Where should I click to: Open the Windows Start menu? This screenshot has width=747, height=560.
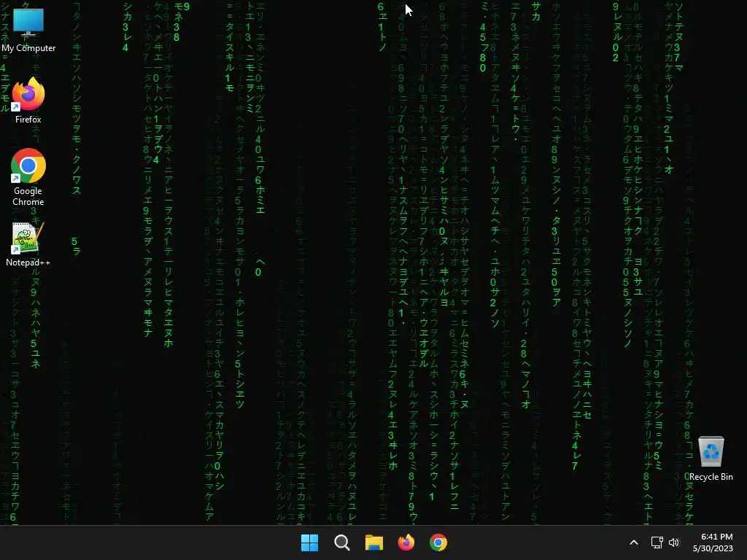[309, 542]
